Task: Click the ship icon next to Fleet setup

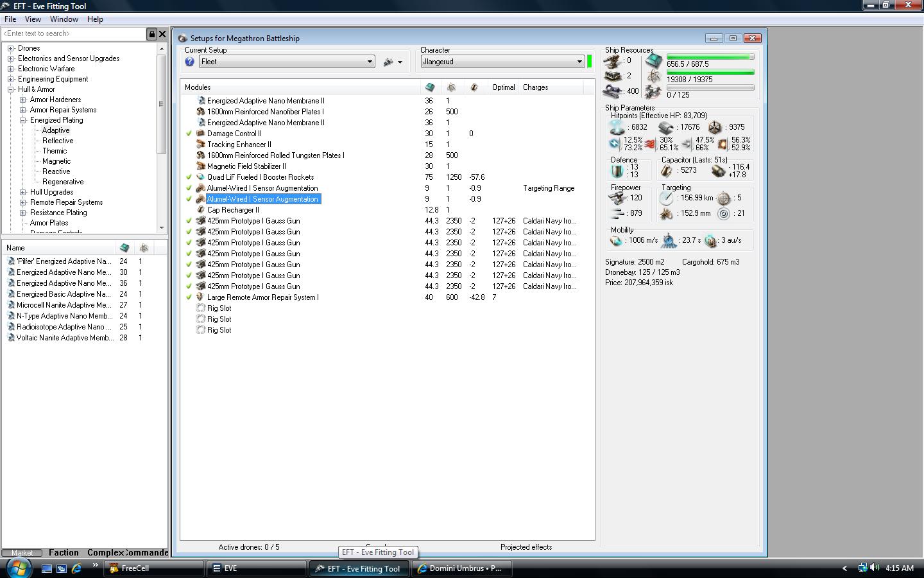Action: pos(388,62)
